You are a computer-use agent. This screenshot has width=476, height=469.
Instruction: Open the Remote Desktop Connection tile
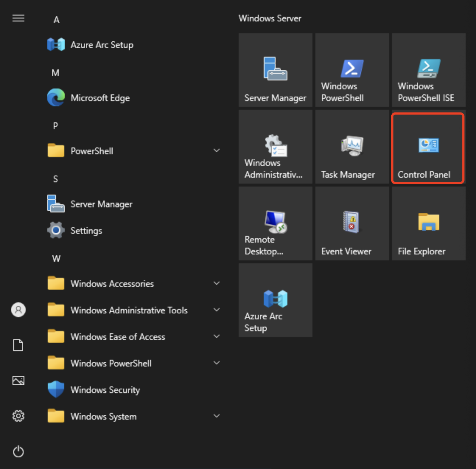point(275,223)
